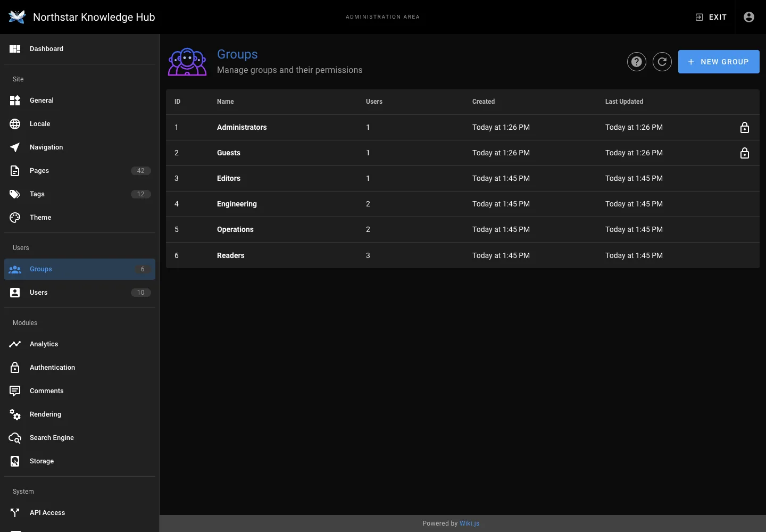Viewport: 766px width, 532px height.
Task: Sort table by Created column header
Action: [484, 102]
